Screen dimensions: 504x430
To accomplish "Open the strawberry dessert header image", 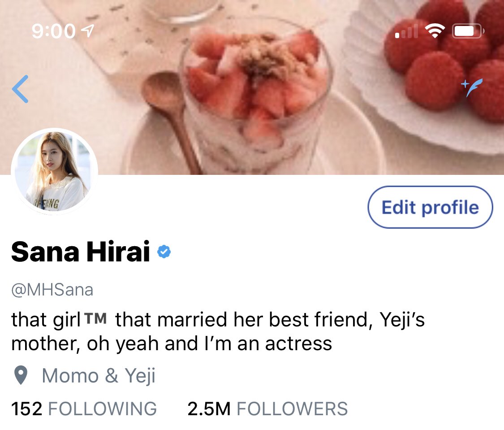I will point(252,87).
